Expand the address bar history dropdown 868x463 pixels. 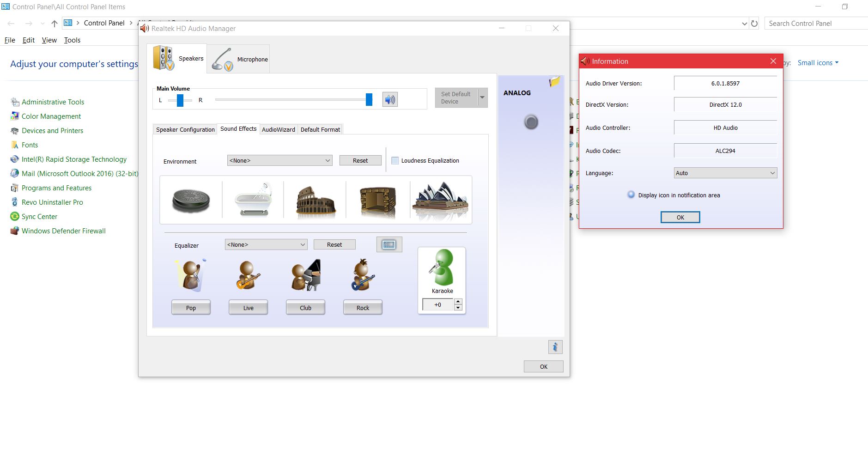point(744,24)
